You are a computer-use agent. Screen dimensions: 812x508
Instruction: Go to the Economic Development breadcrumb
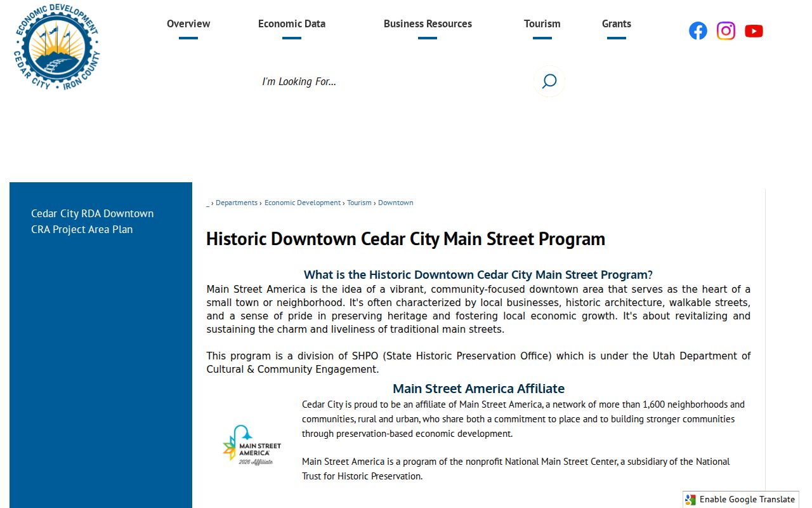tap(303, 203)
